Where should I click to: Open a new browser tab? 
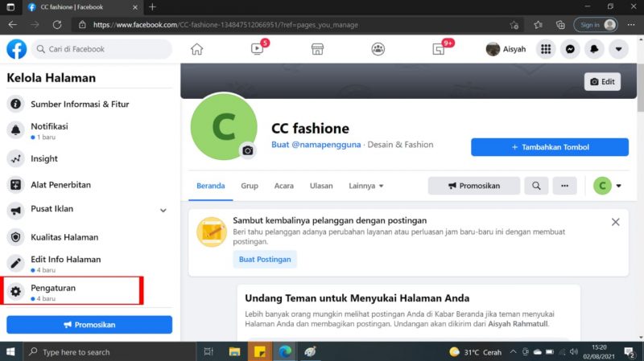[152, 7]
